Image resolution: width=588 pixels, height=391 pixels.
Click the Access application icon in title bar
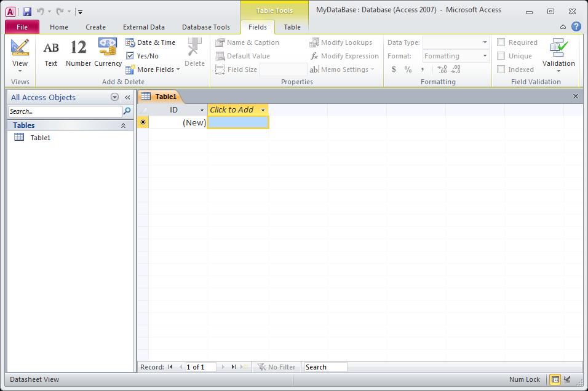click(x=10, y=12)
